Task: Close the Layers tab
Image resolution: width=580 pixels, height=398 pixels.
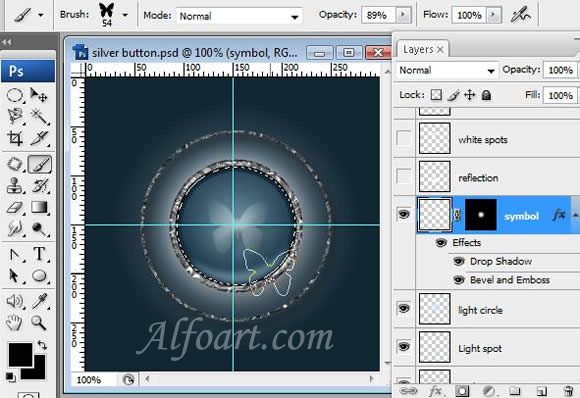Action: point(440,50)
